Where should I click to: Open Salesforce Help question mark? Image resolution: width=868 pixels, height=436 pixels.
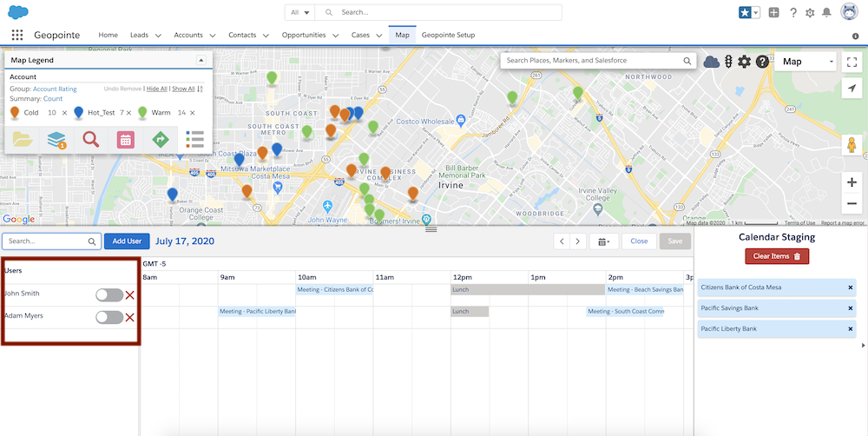[x=793, y=12]
